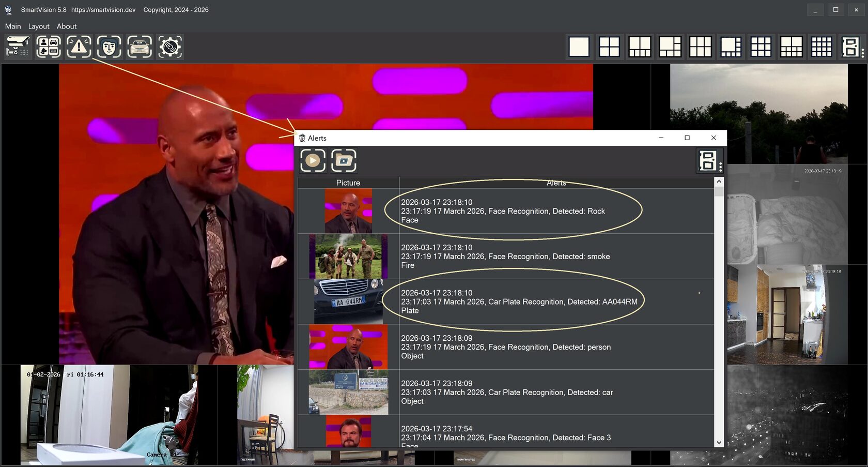
Task: Select one-large-five-small camera layout
Action: pos(670,47)
